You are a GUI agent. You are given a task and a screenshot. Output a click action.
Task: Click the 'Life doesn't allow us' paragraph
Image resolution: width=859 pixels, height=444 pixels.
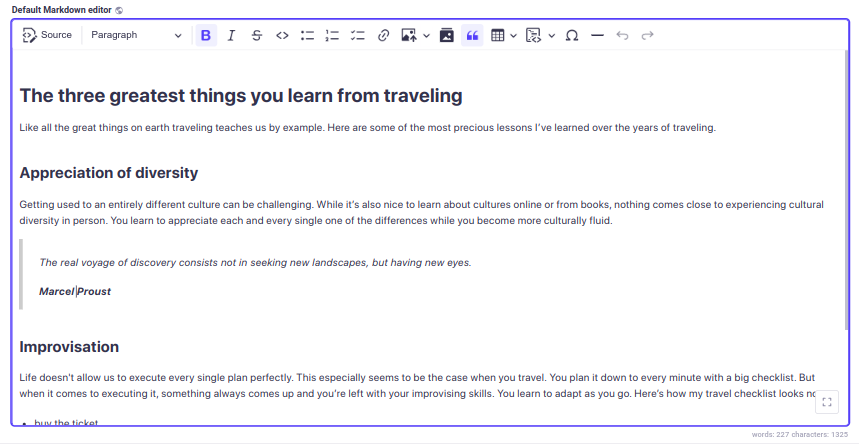coord(419,385)
